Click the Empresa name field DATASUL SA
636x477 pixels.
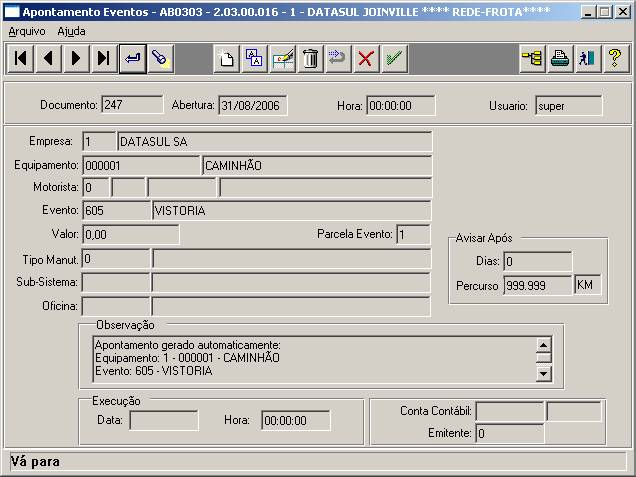(x=275, y=142)
